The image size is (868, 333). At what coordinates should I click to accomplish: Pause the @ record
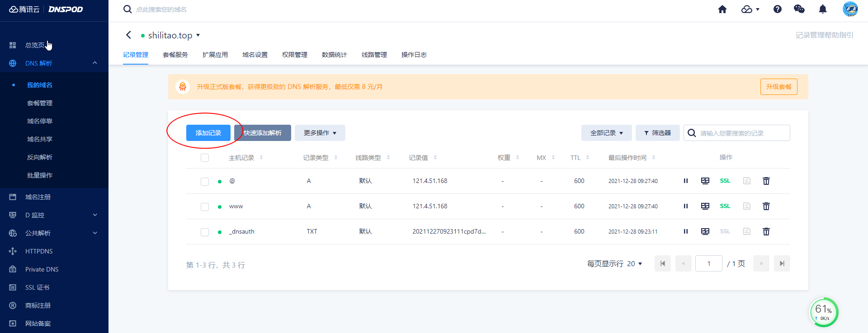pos(686,181)
